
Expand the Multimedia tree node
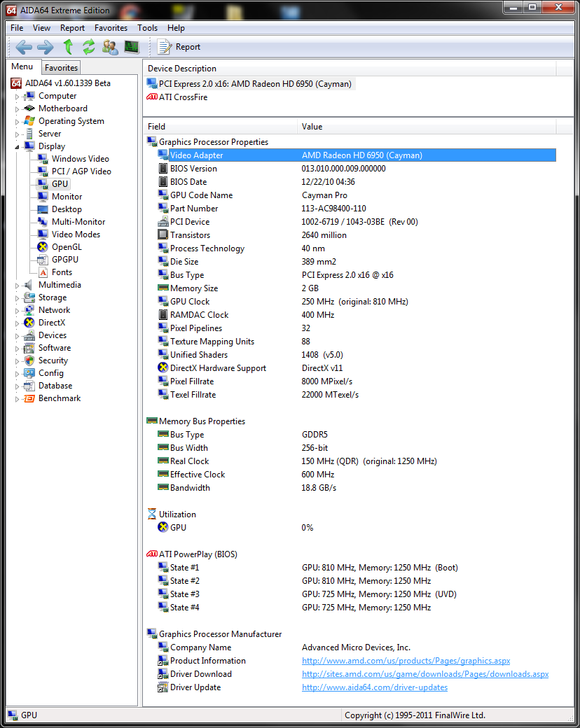(x=18, y=286)
